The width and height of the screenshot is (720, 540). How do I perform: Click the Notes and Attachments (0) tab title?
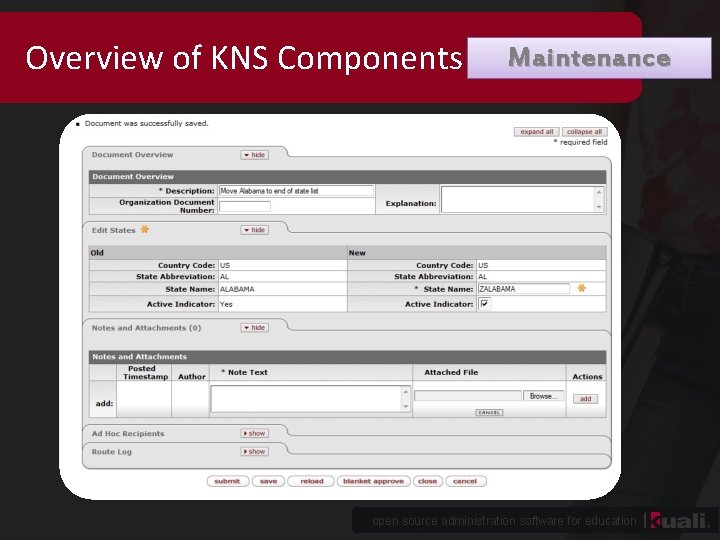click(146, 328)
